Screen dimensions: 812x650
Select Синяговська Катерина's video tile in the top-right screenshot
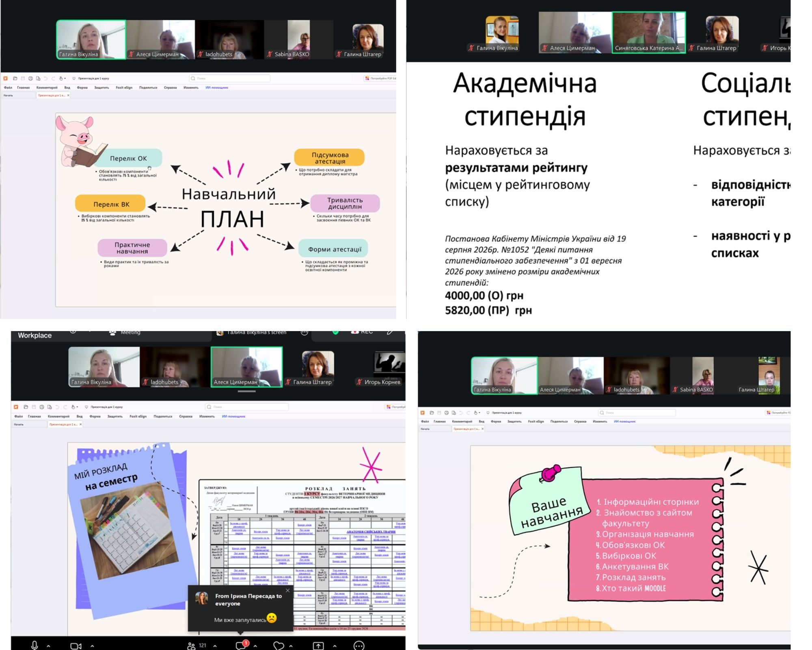point(649,32)
